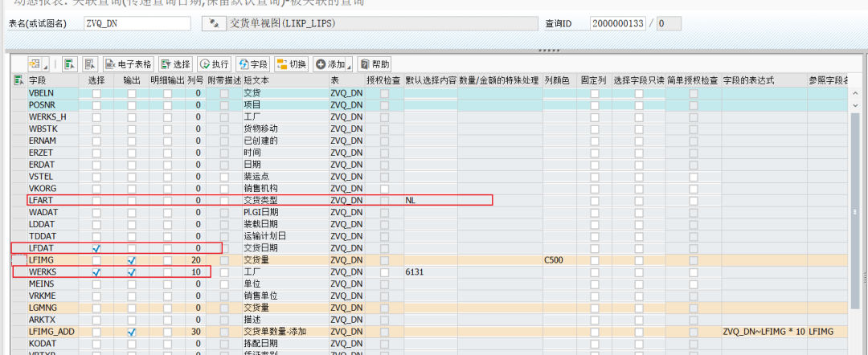Click the 默认选择内容 column header
The width and height of the screenshot is (868, 355).
[x=431, y=81]
